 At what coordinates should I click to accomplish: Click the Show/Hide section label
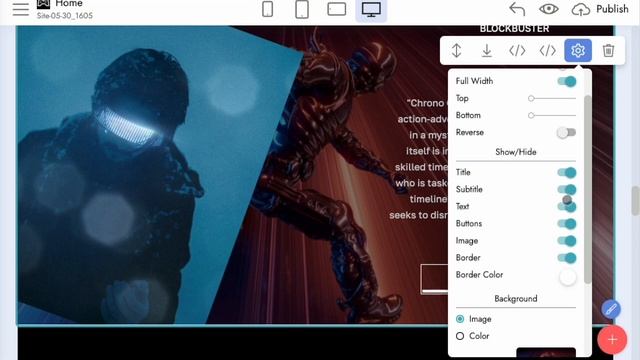click(516, 152)
